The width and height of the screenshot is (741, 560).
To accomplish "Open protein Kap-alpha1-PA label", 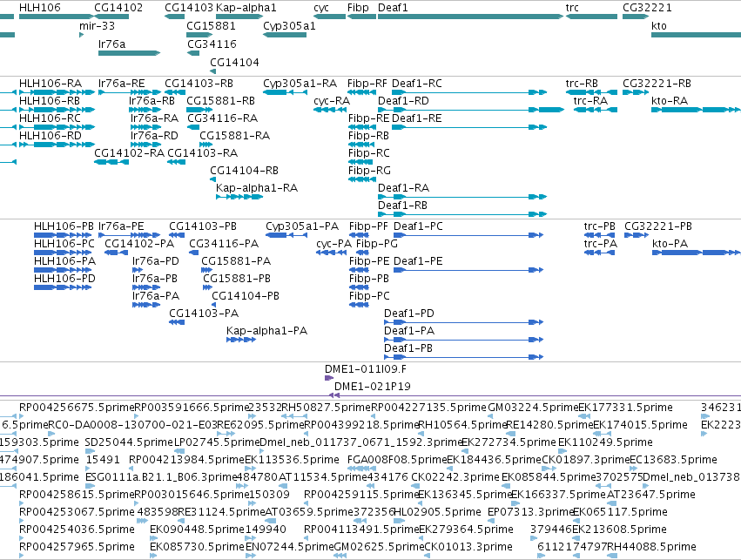I will (x=267, y=331).
